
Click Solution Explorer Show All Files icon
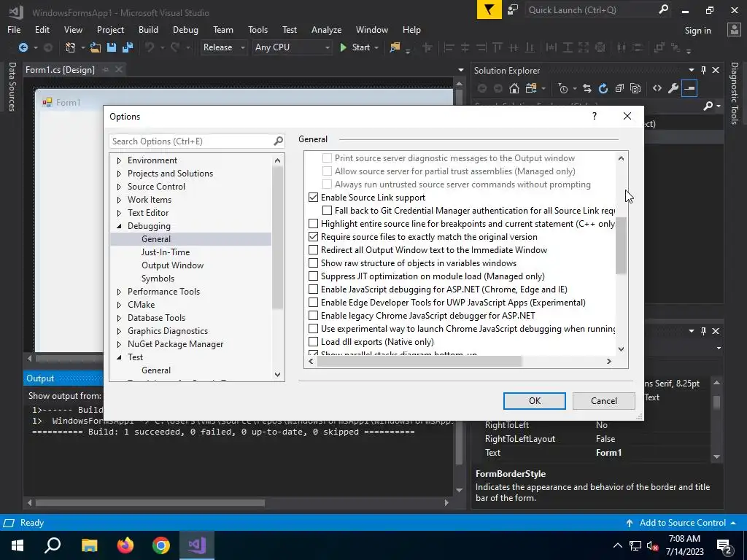coord(635,88)
